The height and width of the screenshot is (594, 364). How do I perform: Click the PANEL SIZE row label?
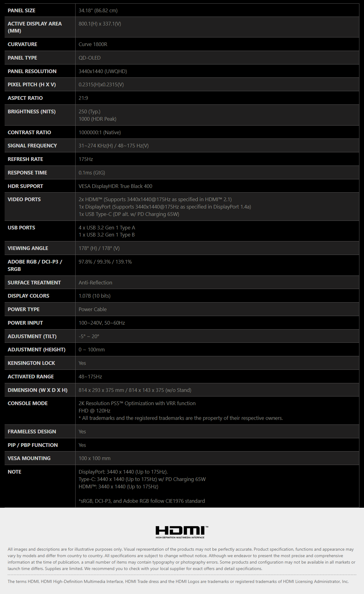pos(22,10)
